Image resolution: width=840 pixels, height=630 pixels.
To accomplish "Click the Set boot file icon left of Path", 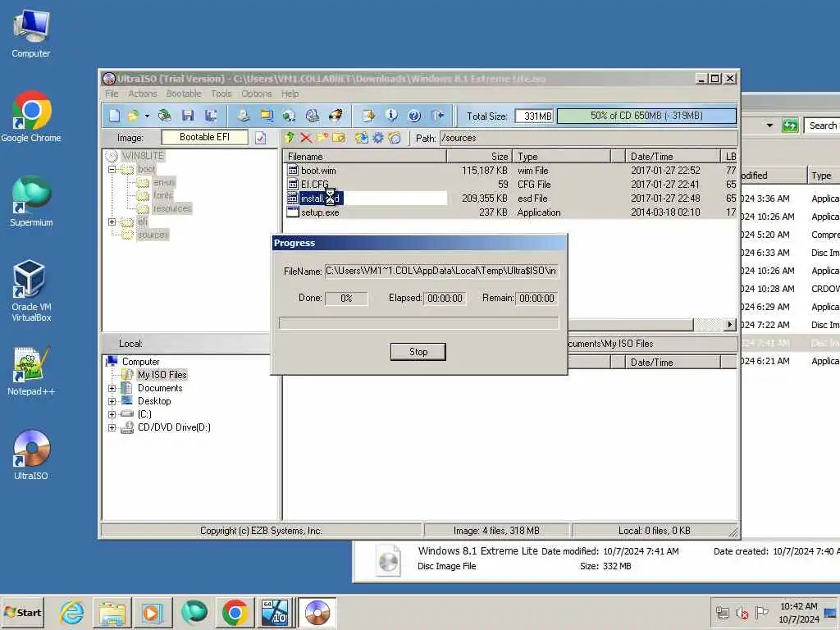I will 395,138.
